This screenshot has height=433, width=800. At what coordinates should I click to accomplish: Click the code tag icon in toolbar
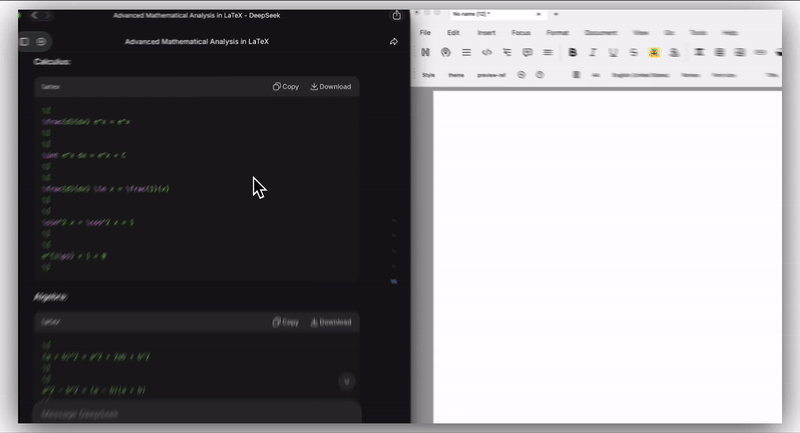tap(487, 52)
